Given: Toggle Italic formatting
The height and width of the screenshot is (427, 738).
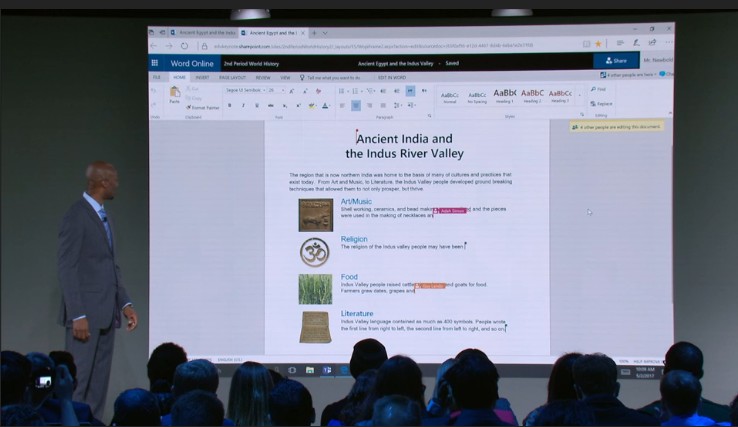Looking at the screenshot, I should click(x=243, y=105).
